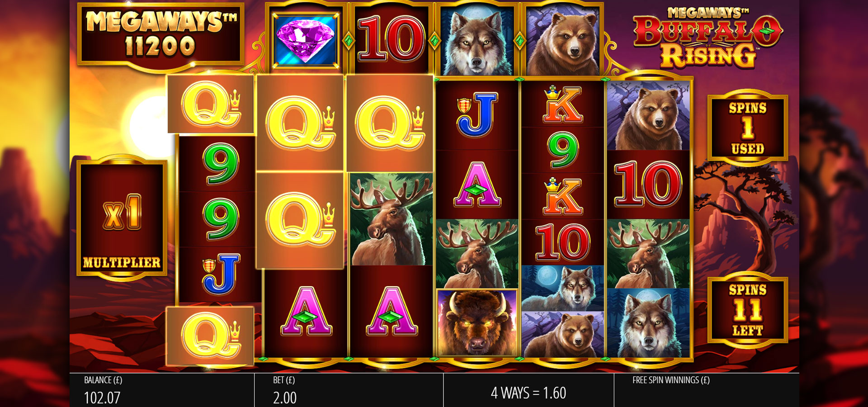Click the Megaways 11200 display
This screenshot has width=868, height=407.
coord(160,34)
